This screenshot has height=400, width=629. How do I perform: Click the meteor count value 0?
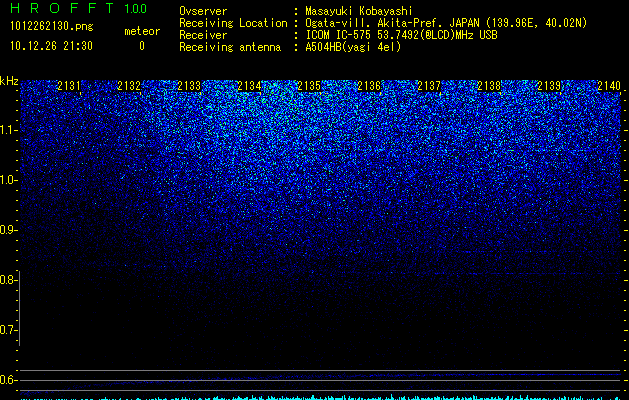142,46
